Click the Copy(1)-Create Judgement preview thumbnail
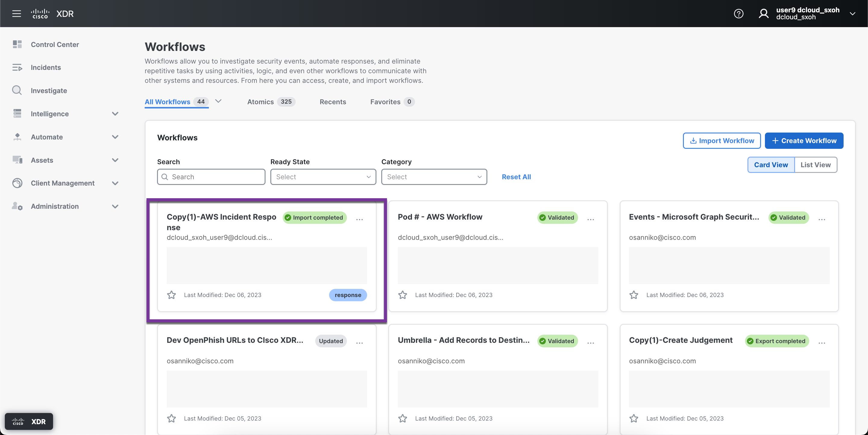868x435 pixels. [729, 389]
